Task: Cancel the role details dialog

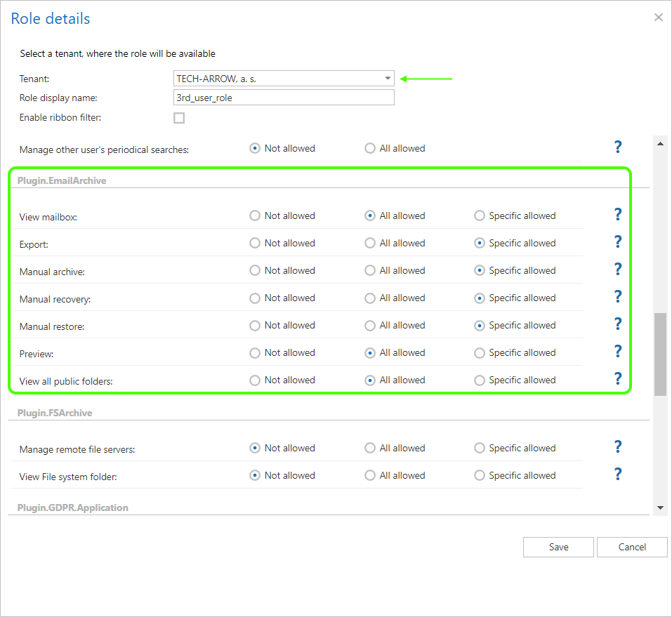Action: pos(632,547)
